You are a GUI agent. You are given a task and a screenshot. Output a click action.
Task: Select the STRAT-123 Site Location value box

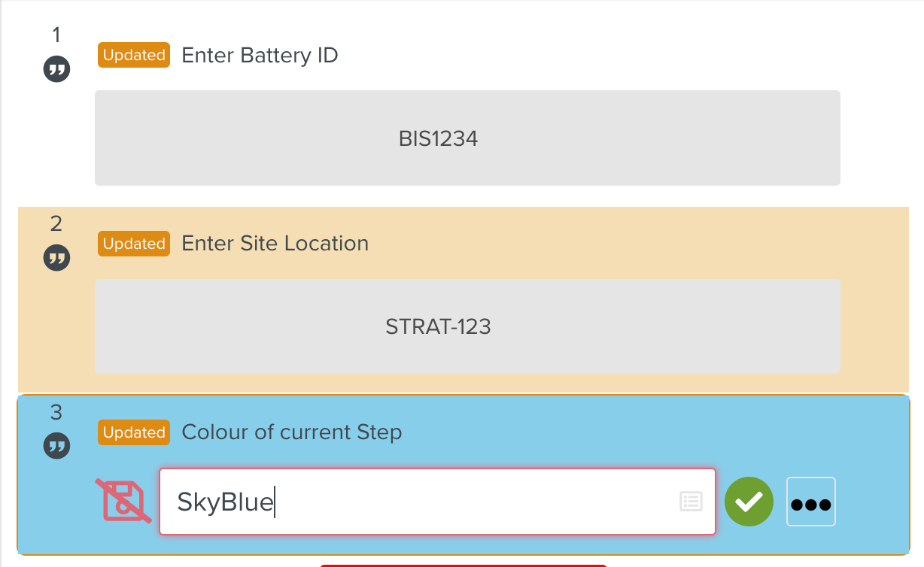[467, 326]
